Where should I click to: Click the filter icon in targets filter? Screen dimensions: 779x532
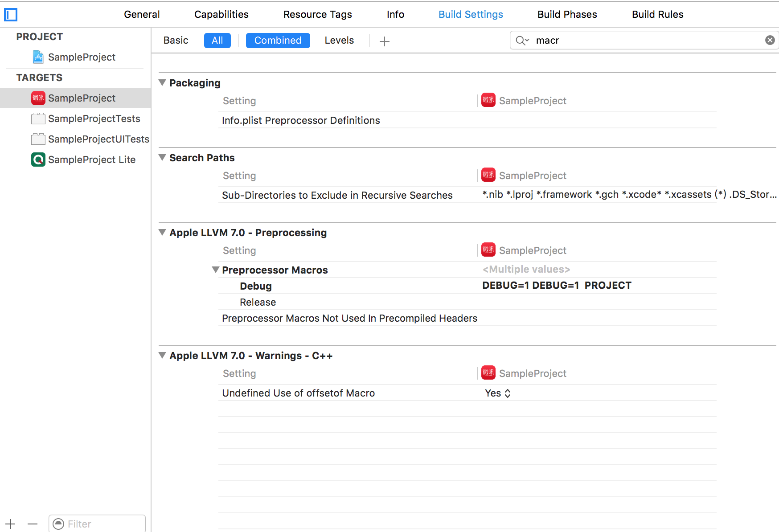coord(58,524)
